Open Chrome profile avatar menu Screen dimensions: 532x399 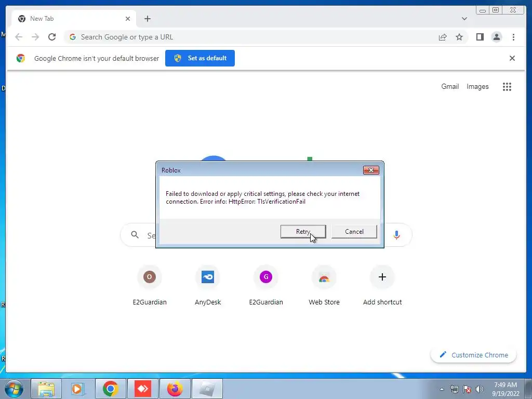(x=496, y=37)
